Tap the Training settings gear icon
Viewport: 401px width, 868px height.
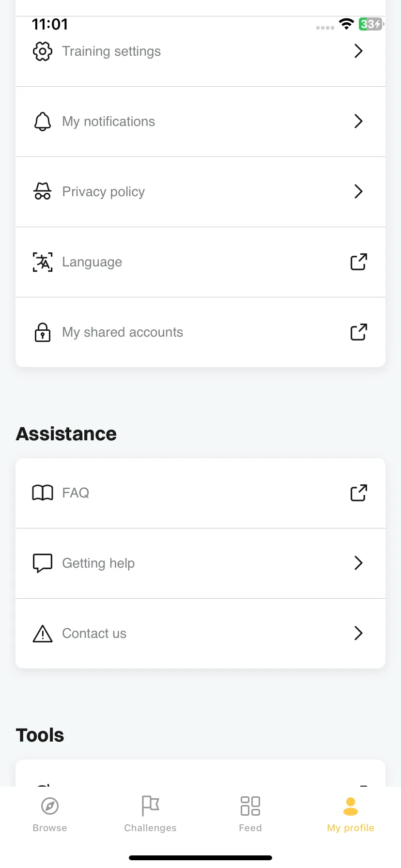click(43, 51)
